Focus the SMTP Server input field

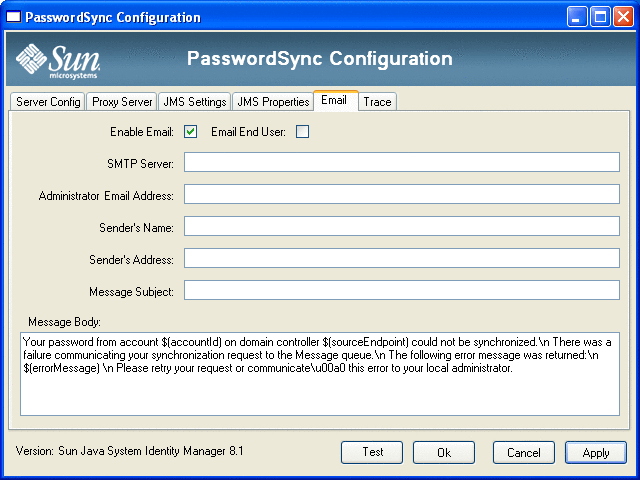pyautogui.click(x=402, y=162)
